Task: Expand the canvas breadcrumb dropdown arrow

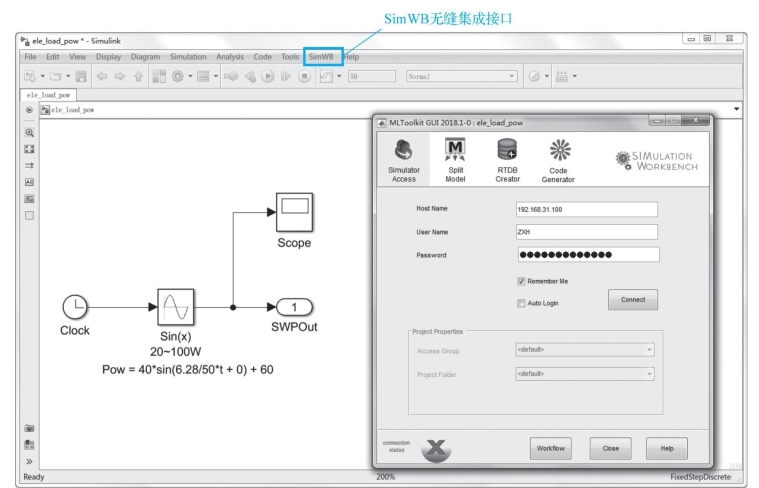Action: 736,109
